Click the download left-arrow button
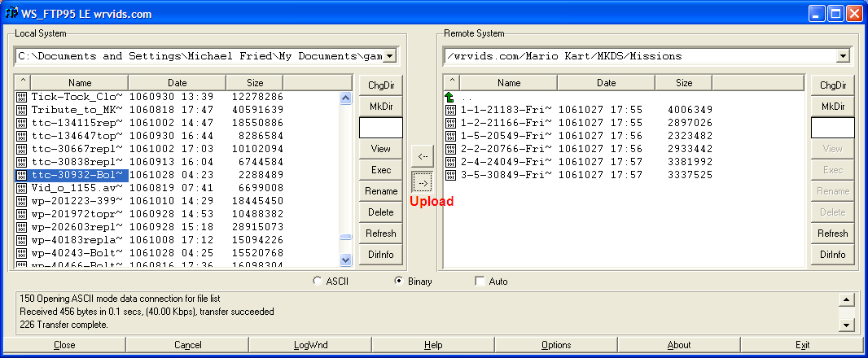This screenshot has width=868, height=358. [x=422, y=155]
